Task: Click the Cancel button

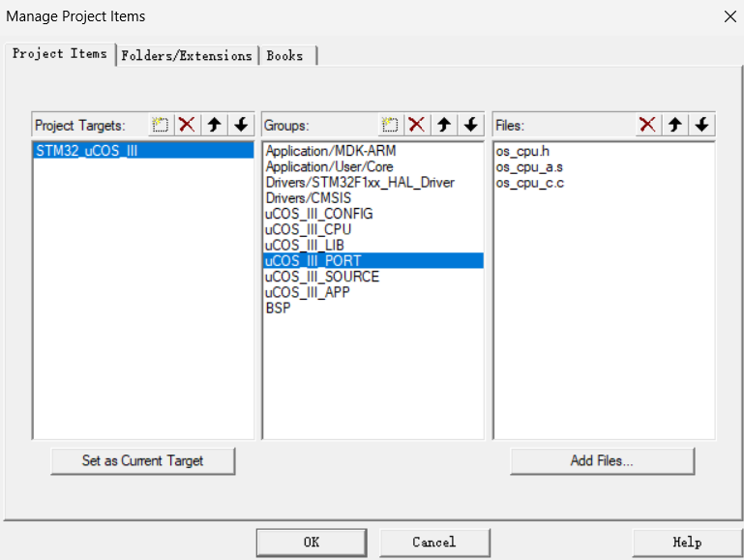Action: click(x=434, y=543)
